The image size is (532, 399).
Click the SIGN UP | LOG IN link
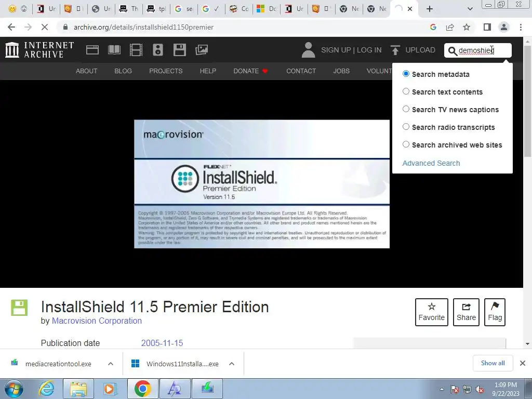click(x=351, y=50)
